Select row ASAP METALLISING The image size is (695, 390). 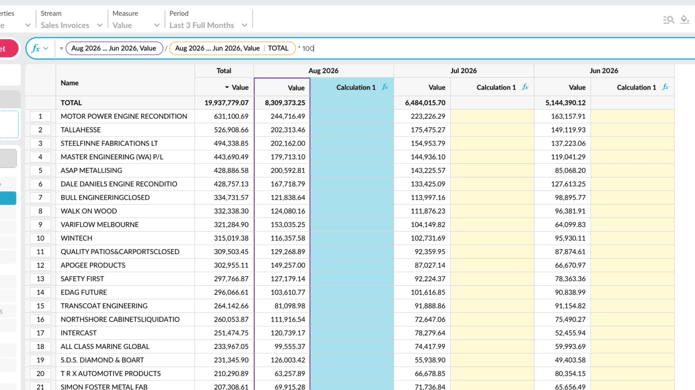click(x=91, y=170)
